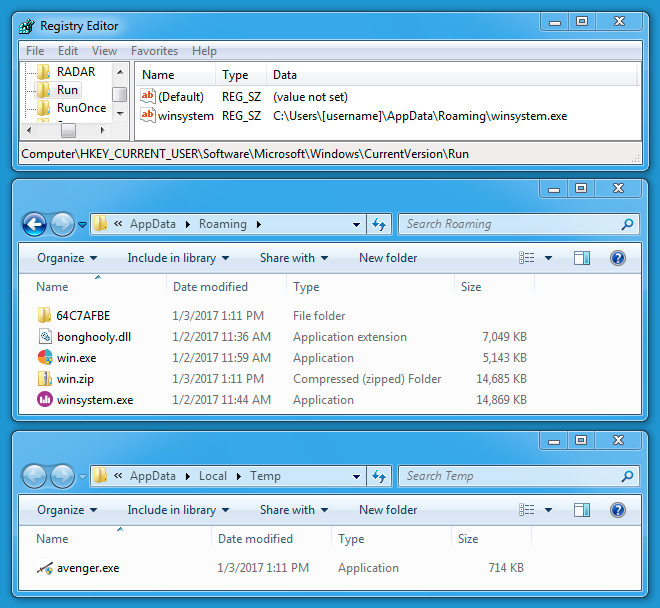Click registry tree horizontal scrollbar right arrow
Screen dimensions: 660x608
pos(102,131)
